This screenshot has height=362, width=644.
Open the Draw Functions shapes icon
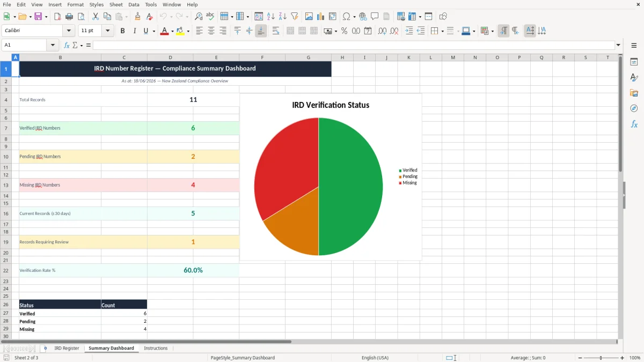pos(443,17)
